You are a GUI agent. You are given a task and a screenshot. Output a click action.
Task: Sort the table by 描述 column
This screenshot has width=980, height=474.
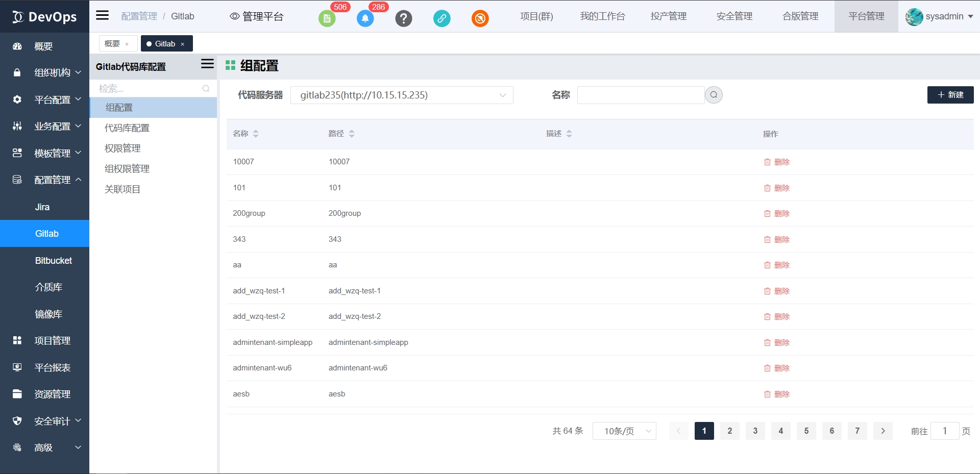click(x=569, y=134)
